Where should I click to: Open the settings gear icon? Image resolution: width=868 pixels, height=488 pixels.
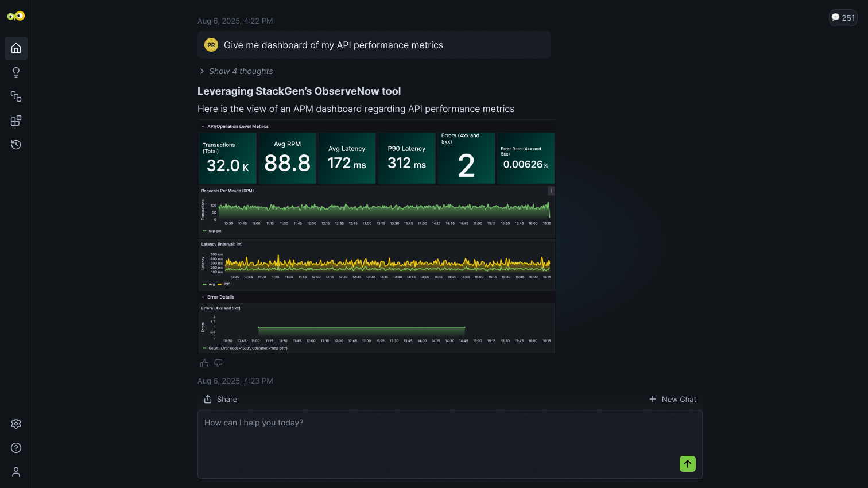(16, 424)
